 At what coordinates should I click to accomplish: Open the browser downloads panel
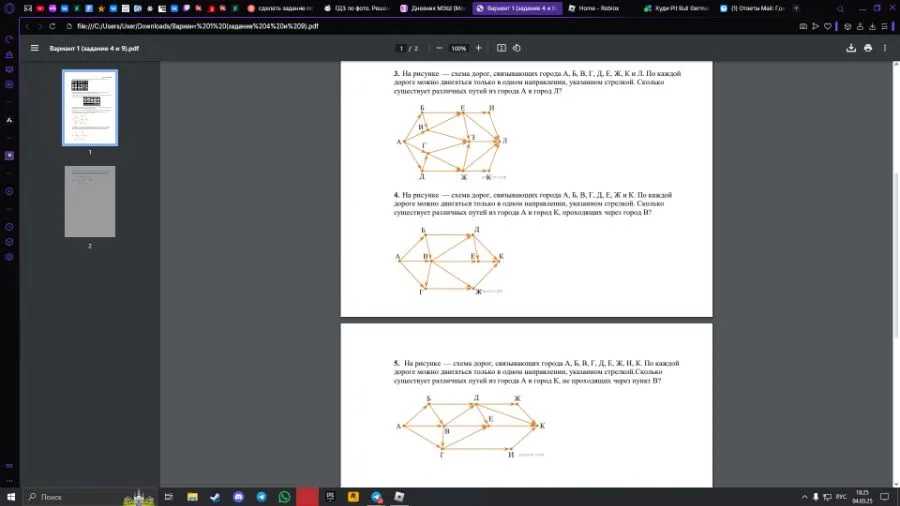872,26
